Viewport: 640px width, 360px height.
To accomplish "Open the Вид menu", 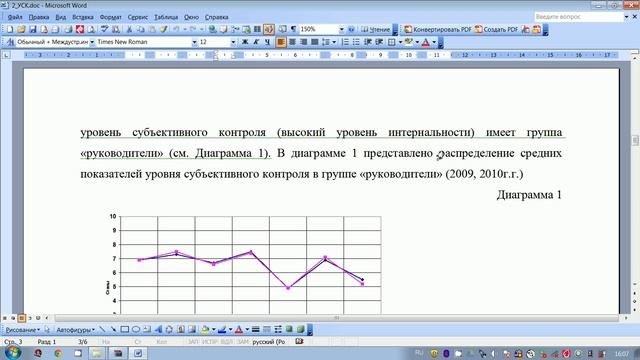I will [x=60, y=17].
